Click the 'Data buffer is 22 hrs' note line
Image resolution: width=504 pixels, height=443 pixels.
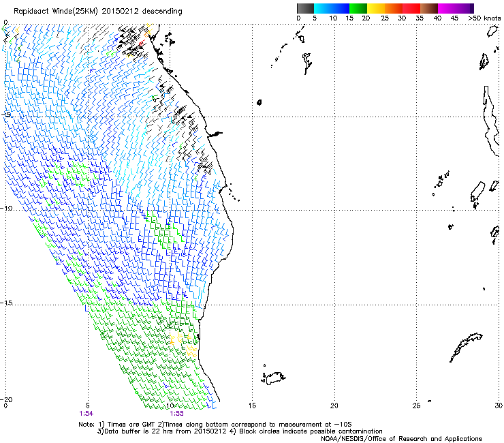(240, 431)
